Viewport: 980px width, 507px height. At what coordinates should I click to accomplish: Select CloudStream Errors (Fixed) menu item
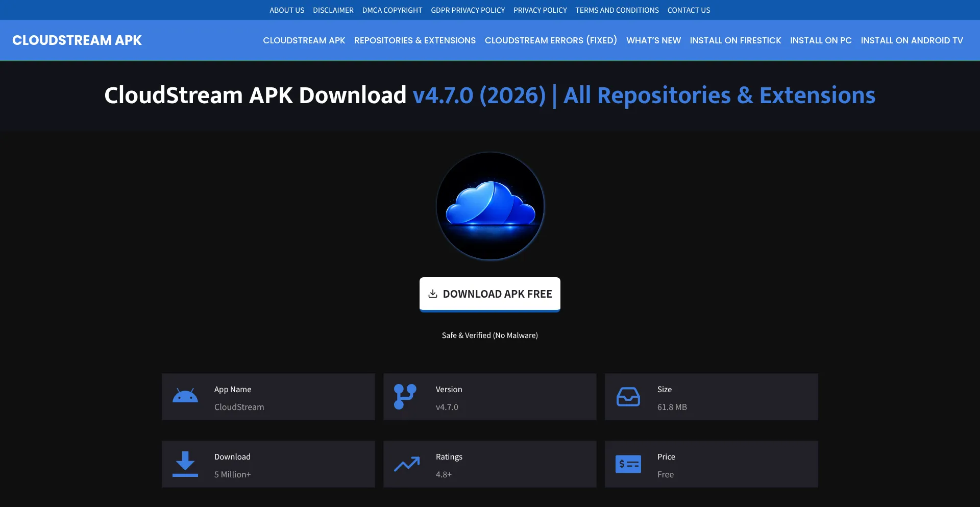coord(551,40)
